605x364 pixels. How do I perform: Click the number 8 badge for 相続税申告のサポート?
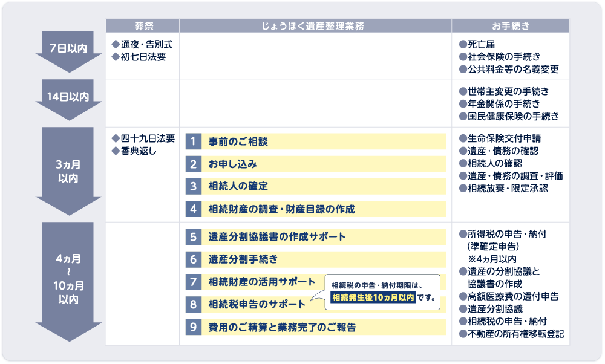[x=192, y=304]
